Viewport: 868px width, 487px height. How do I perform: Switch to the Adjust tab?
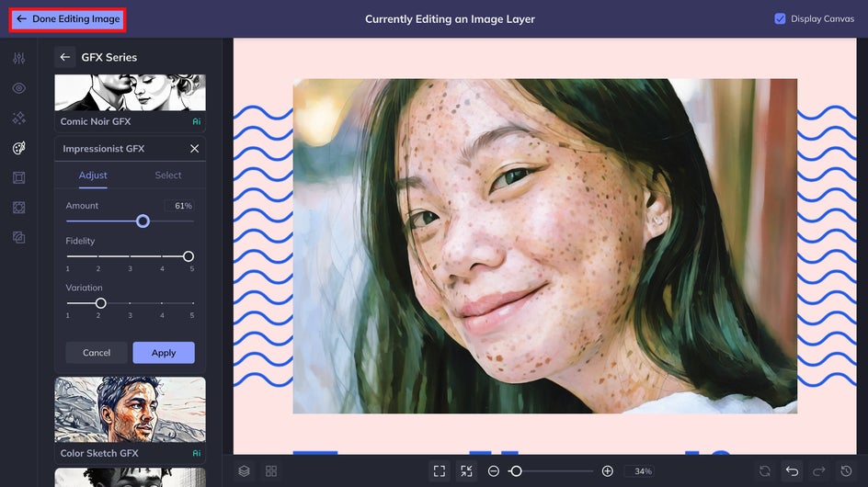coord(93,175)
